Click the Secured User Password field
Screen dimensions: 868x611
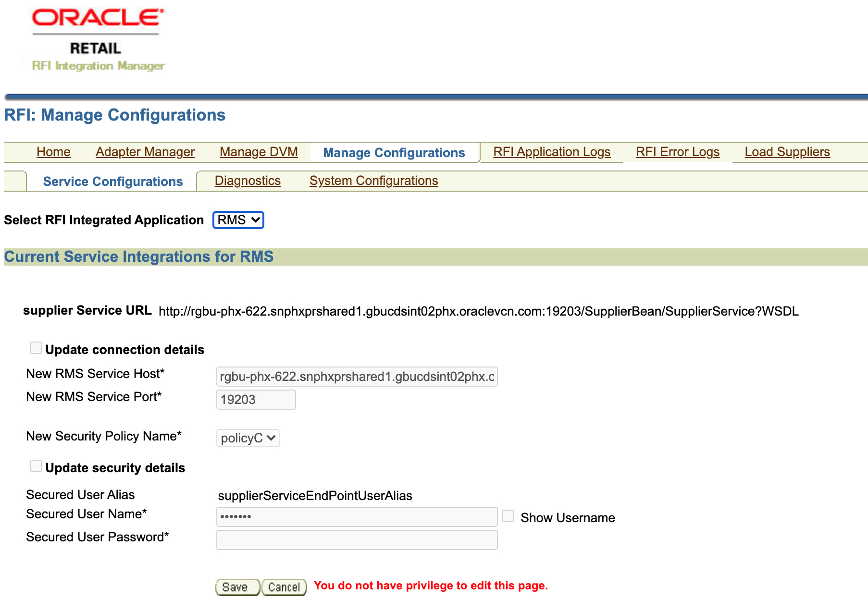coord(357,539)
